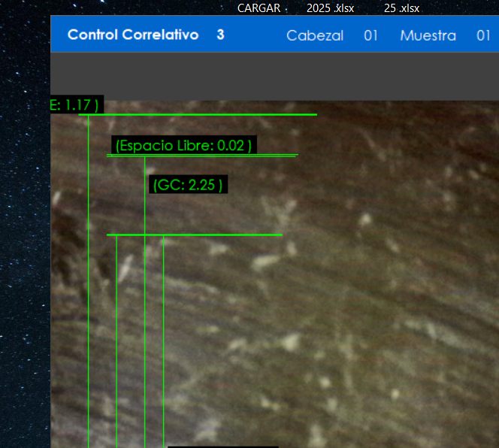Click the starry desktop background on left
This screenshot has width=499, height=448.
[x=24, y=263]
